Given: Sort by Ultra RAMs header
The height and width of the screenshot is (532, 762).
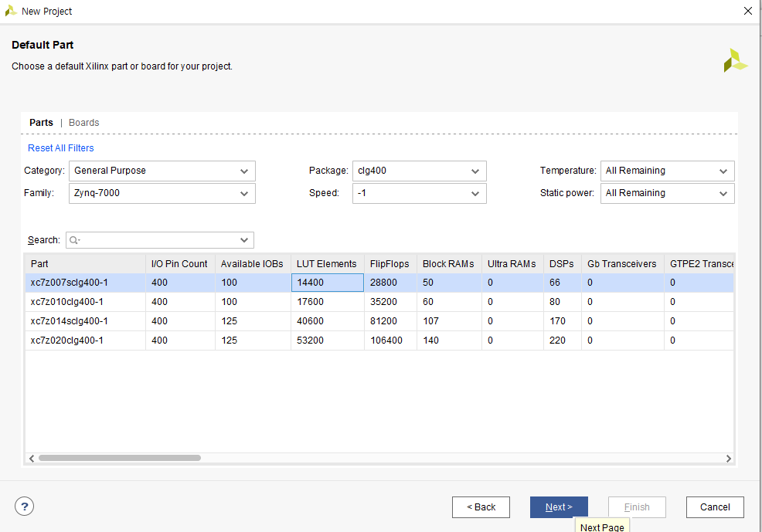Looking at the screenshot, I should tap(512, 263).
